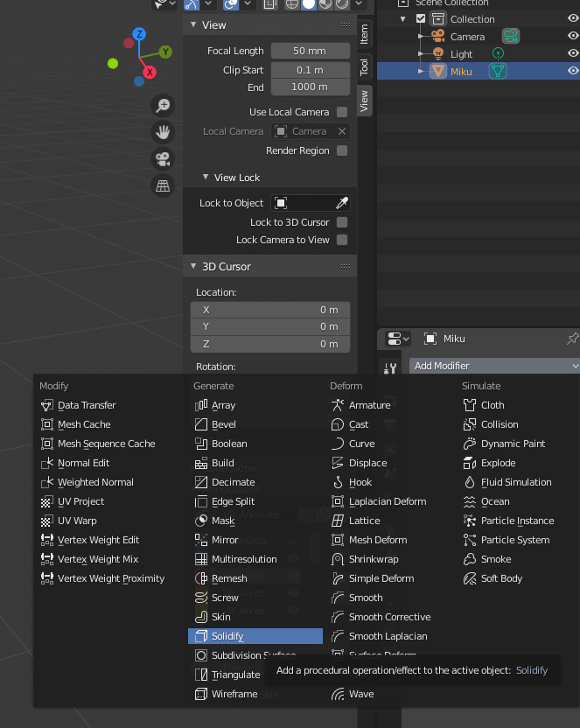Click the eyedropper for Lock to Object
The image size is (580, 728).
341,203
